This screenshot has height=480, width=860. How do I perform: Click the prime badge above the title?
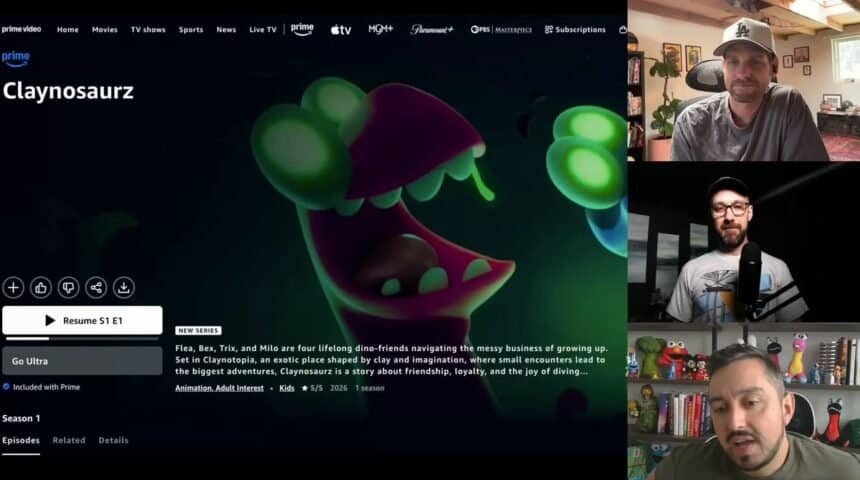pos(16,59)
